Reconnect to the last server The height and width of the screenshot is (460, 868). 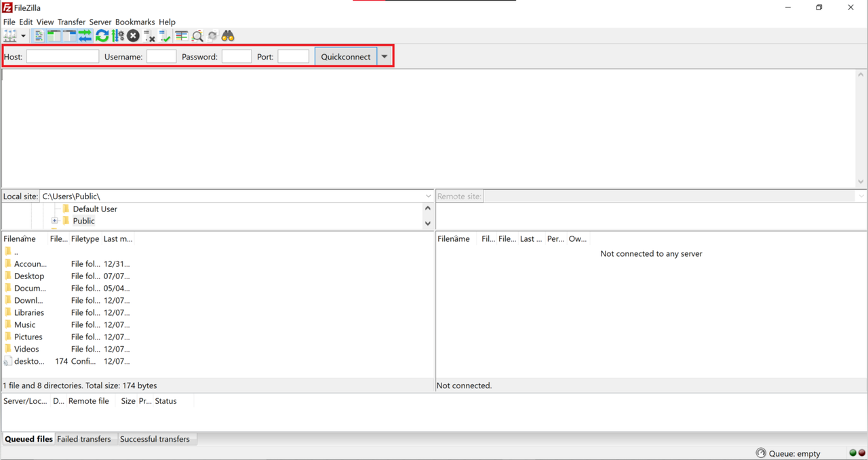point(165,36)
